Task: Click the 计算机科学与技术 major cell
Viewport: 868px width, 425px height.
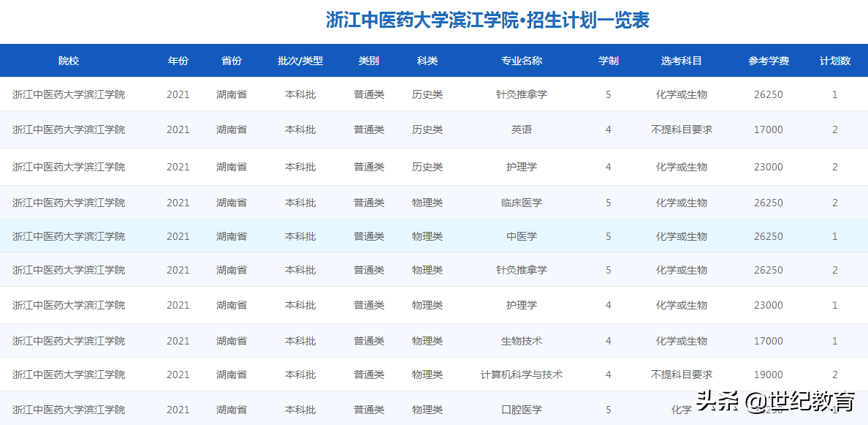Action: [520, 374]
